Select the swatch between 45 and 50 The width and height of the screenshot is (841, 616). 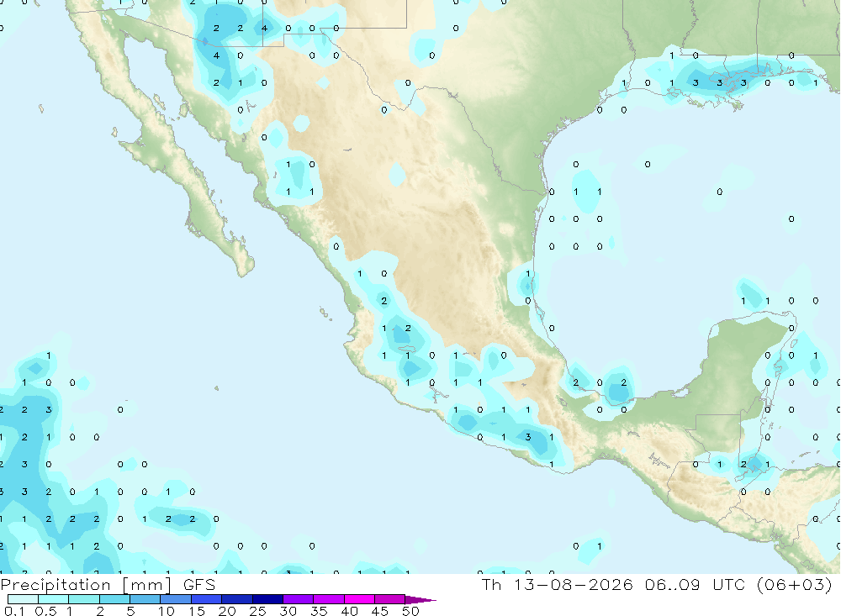390,599
